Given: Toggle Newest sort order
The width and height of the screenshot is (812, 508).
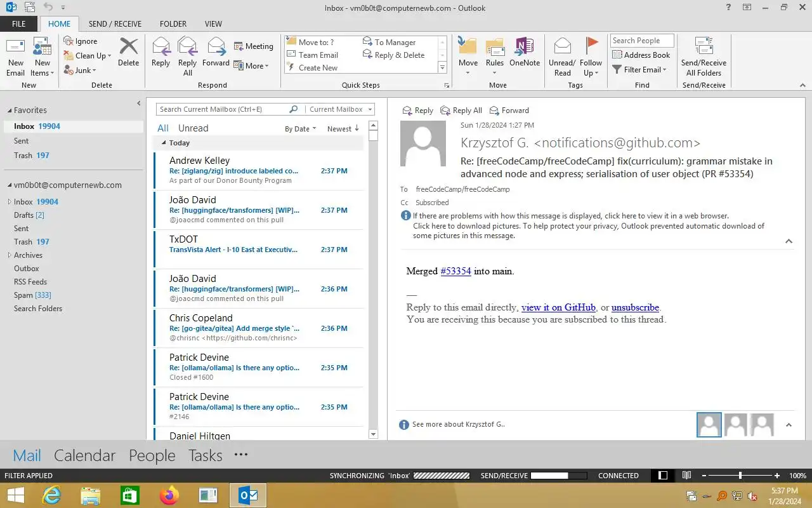Looking at the screenshot, I should (343, 129).
